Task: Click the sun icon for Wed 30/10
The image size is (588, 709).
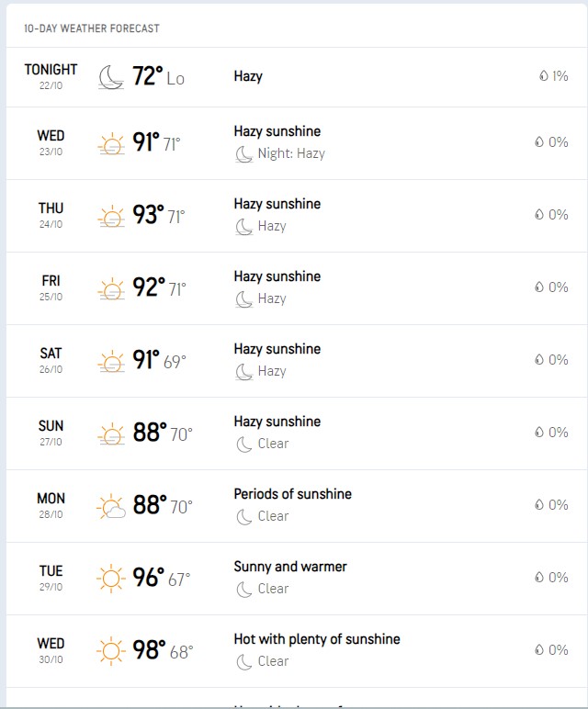Action: coord(111,651)
